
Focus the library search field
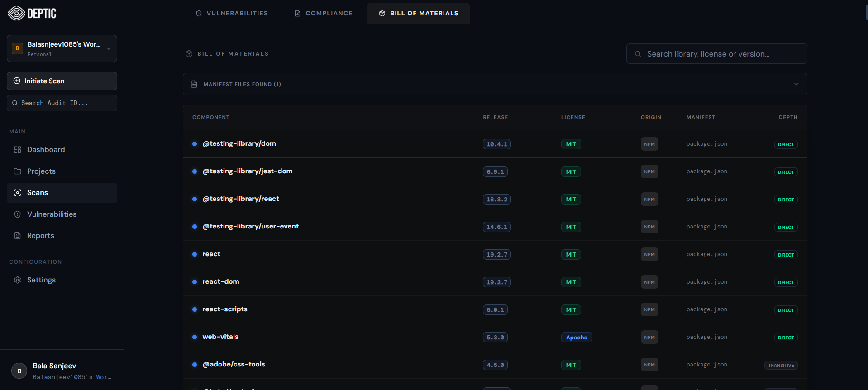click(x=716, y=54)
